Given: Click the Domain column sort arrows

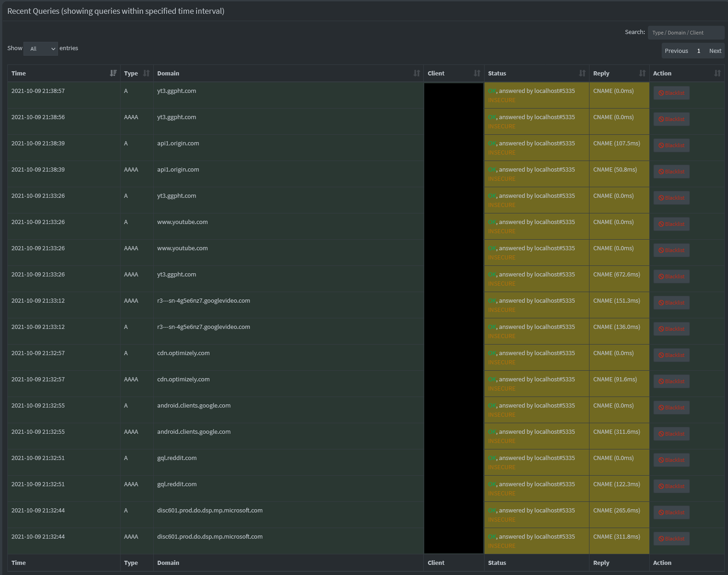Looking at the screenshot, I should coord(416,73).
